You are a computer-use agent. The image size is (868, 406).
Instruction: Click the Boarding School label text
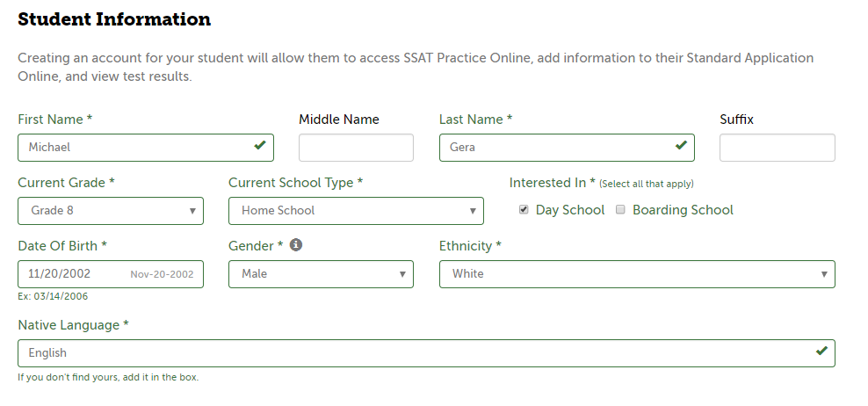(x=683, y=210)
